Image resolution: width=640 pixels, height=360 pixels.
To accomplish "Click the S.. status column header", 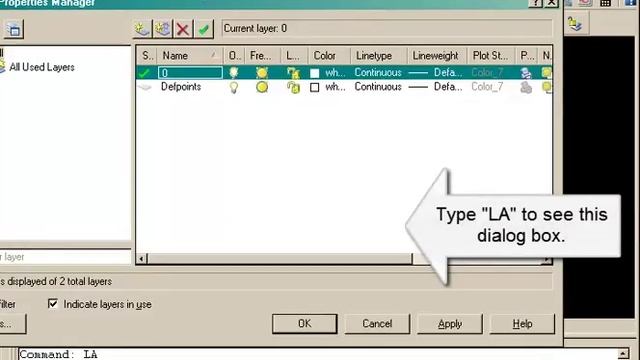I will click(x=147, y=56).
